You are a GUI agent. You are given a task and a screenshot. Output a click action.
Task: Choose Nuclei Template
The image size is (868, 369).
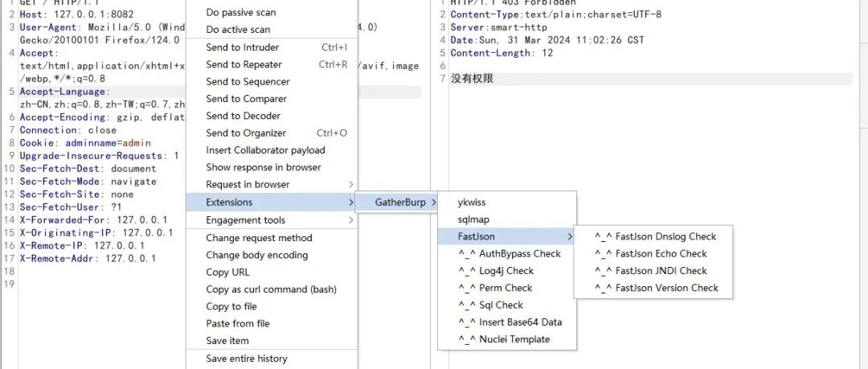506,339
